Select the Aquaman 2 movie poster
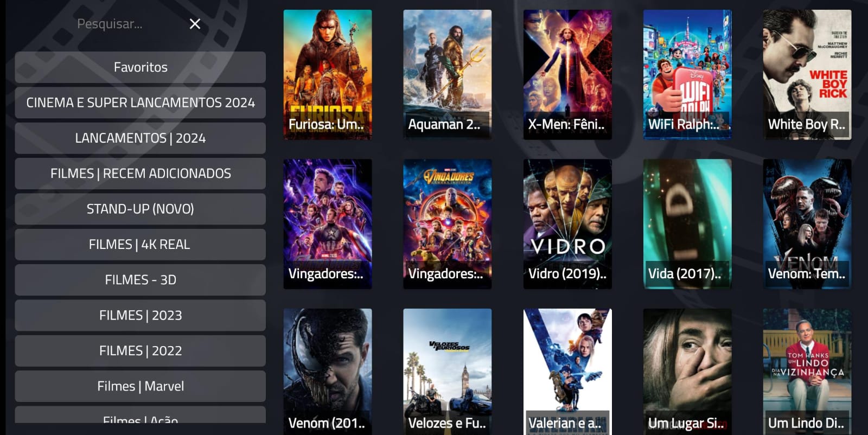The width and height of the screenshot is (868, 435). [x=448, y=75]
